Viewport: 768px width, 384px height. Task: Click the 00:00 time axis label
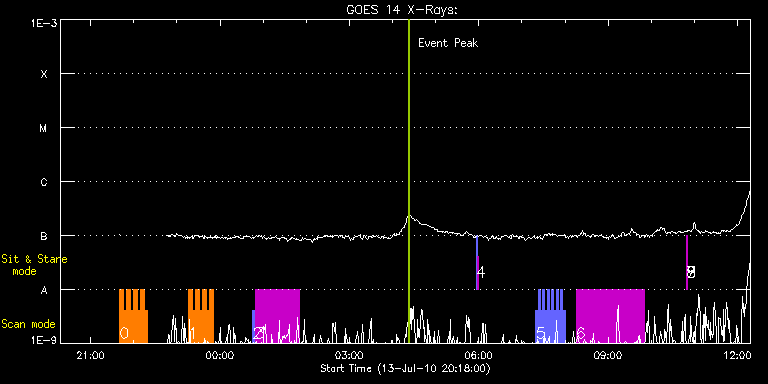point(220,356)
